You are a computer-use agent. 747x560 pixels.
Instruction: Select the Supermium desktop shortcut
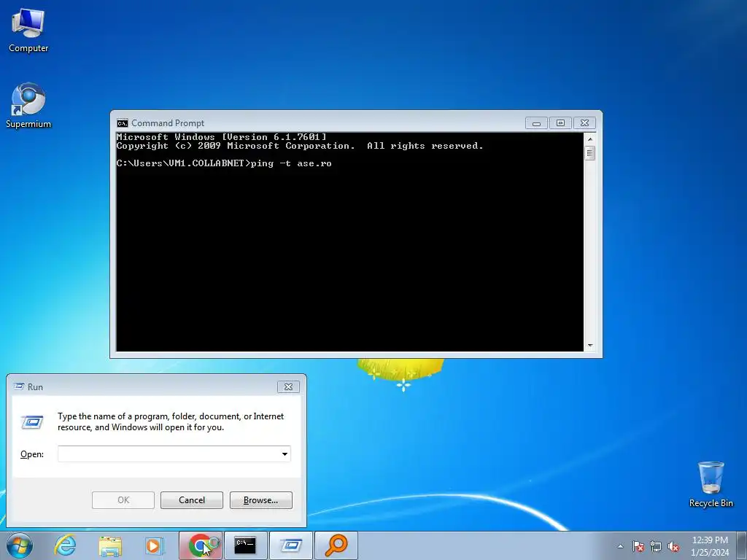(x=28, y=106)
